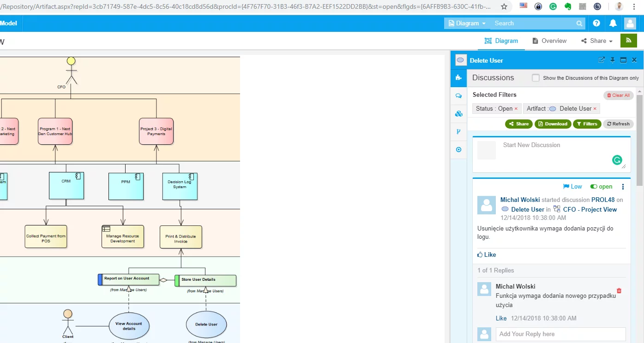Select the stacked cubes sidebar icon
This screenshot has width=644, height=343.
[458, 113]
